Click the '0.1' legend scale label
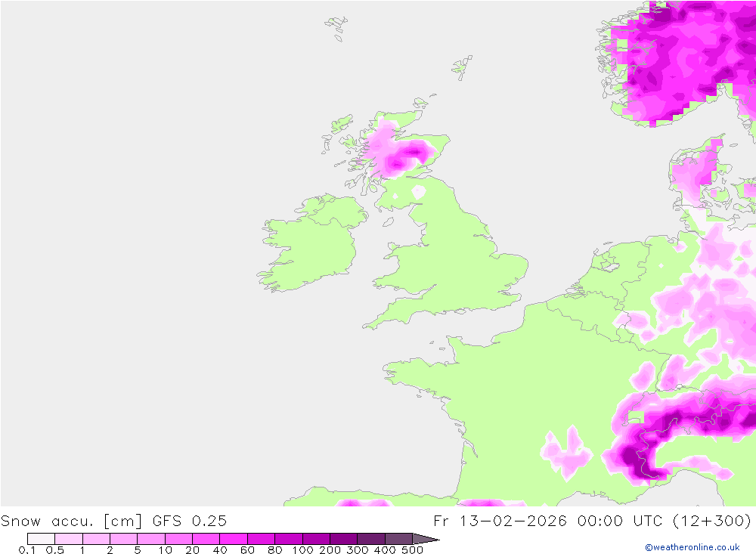Viewport: 756px width, 554px height. pos(26,550)
